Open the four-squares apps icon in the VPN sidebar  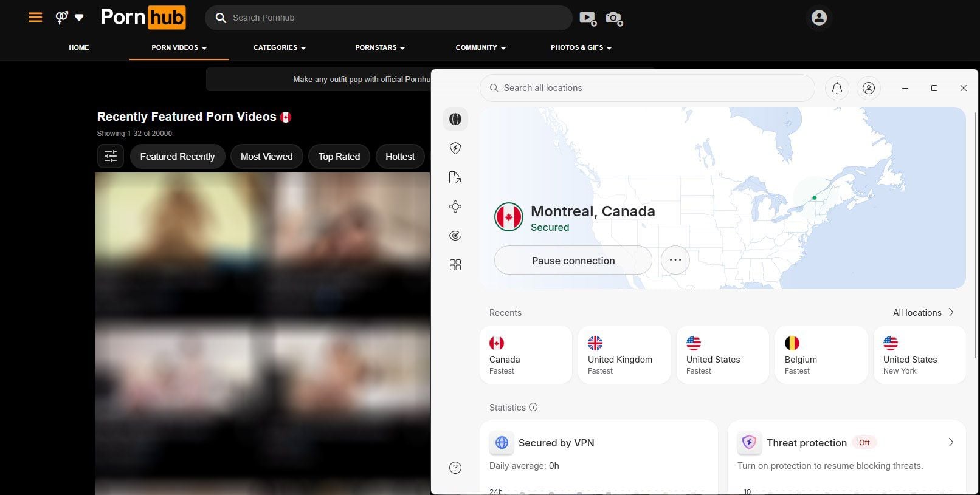click(455, 265)
